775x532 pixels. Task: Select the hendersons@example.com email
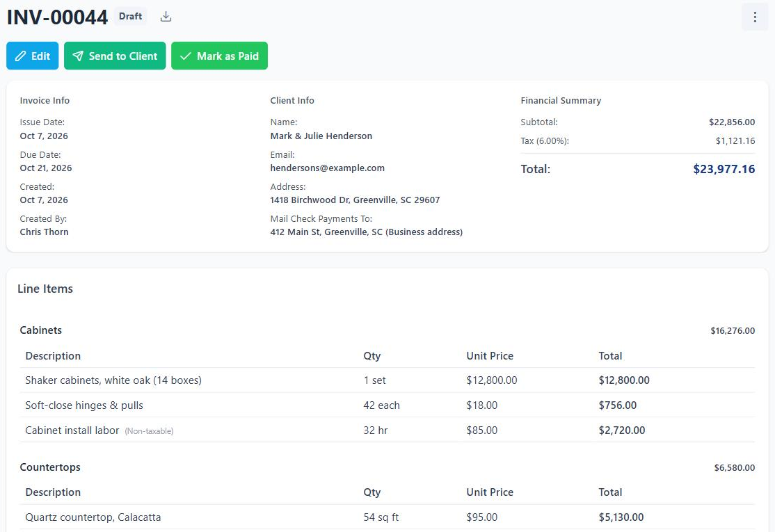click(x=327, y=168)
